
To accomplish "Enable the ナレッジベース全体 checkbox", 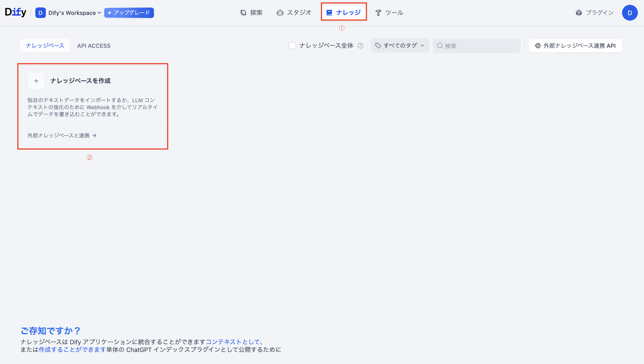I will [x=292, y=46].
